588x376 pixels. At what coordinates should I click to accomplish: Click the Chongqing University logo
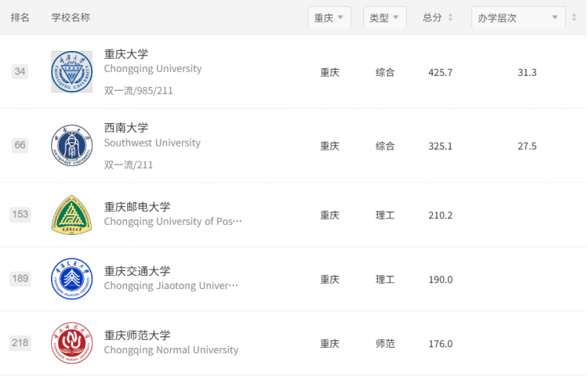tap(71, 71)
